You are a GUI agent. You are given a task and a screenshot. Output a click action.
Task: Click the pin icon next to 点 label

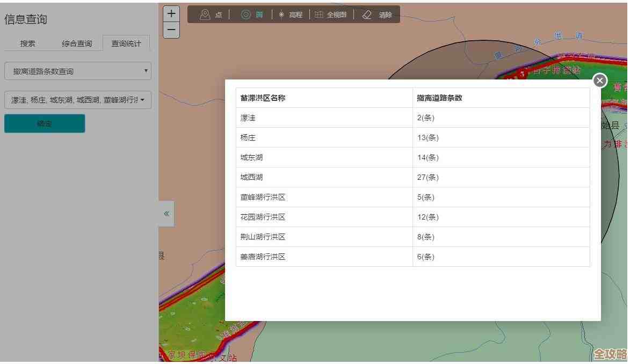[x=205, y=14]
